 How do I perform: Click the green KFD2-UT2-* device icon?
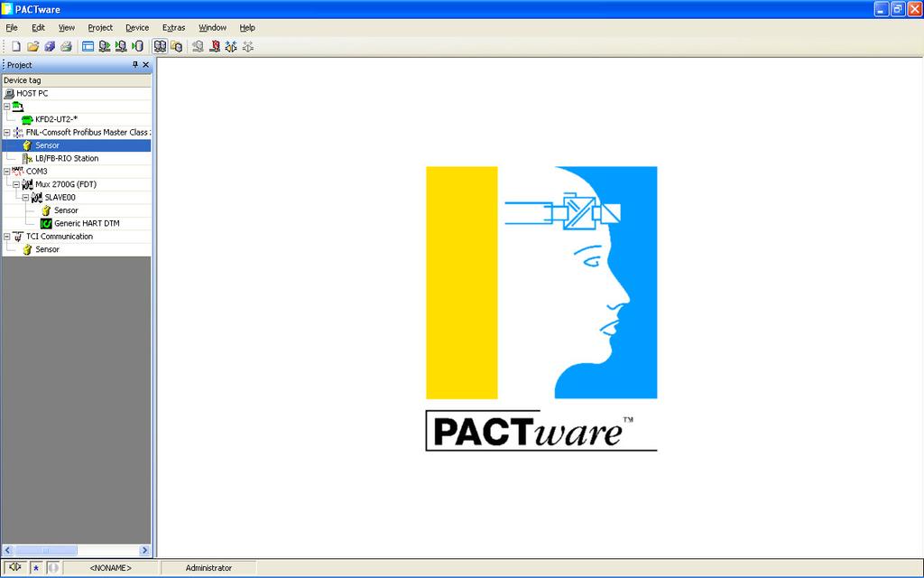pos(27,119)
